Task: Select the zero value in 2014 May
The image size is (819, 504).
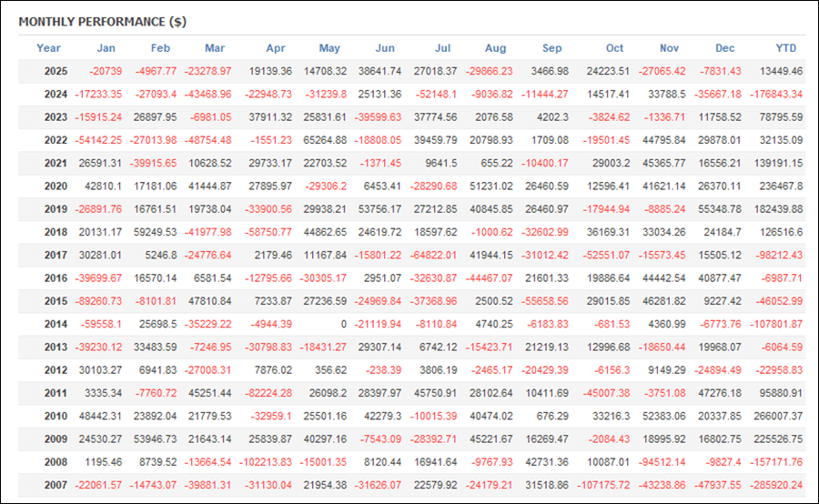Action: click(342, 324)
